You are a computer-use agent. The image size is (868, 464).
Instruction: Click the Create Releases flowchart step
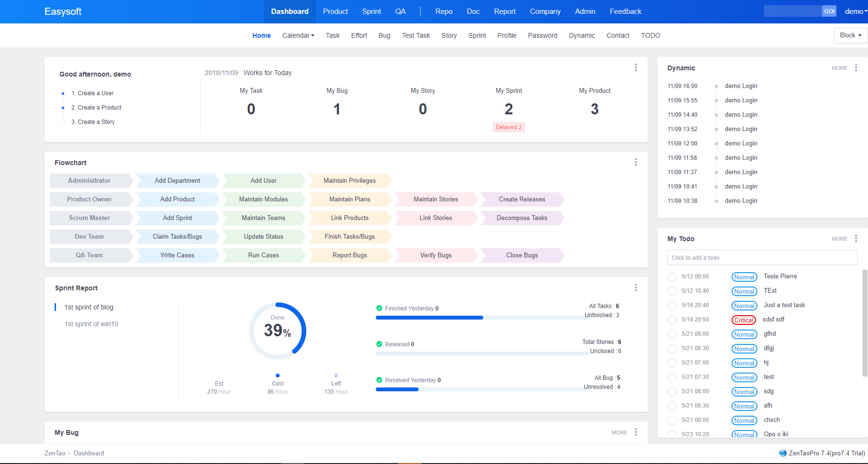[522, 199]
